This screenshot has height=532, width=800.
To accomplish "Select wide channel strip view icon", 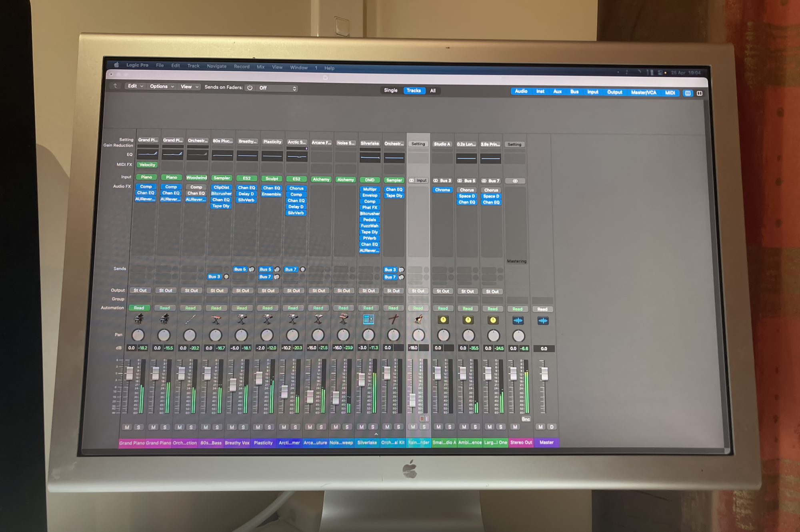I will (x=700, y=93).
